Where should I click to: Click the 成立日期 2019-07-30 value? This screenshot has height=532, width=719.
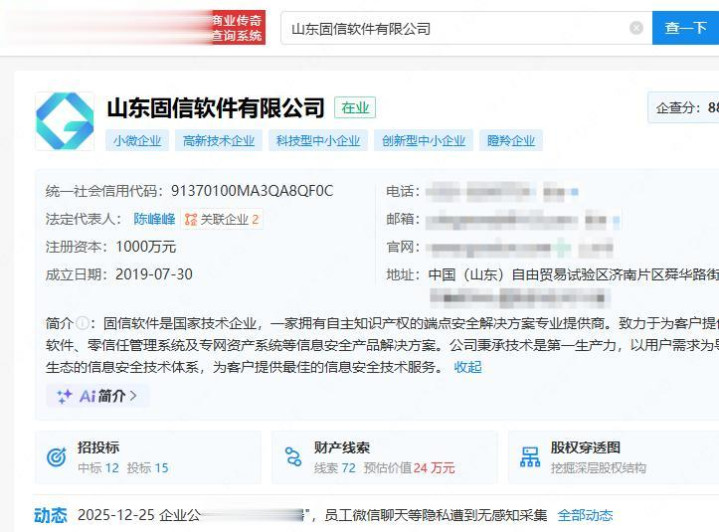point(154,274)
